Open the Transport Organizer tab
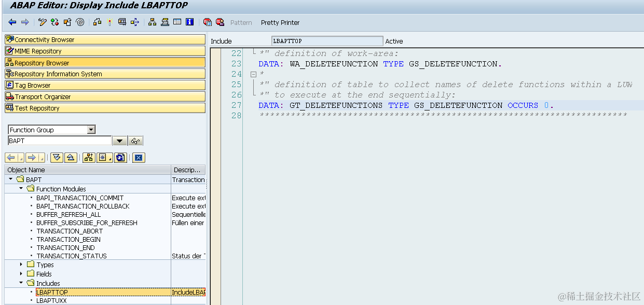The height and width of the screenshot is (305, 644). click(105, 96)
